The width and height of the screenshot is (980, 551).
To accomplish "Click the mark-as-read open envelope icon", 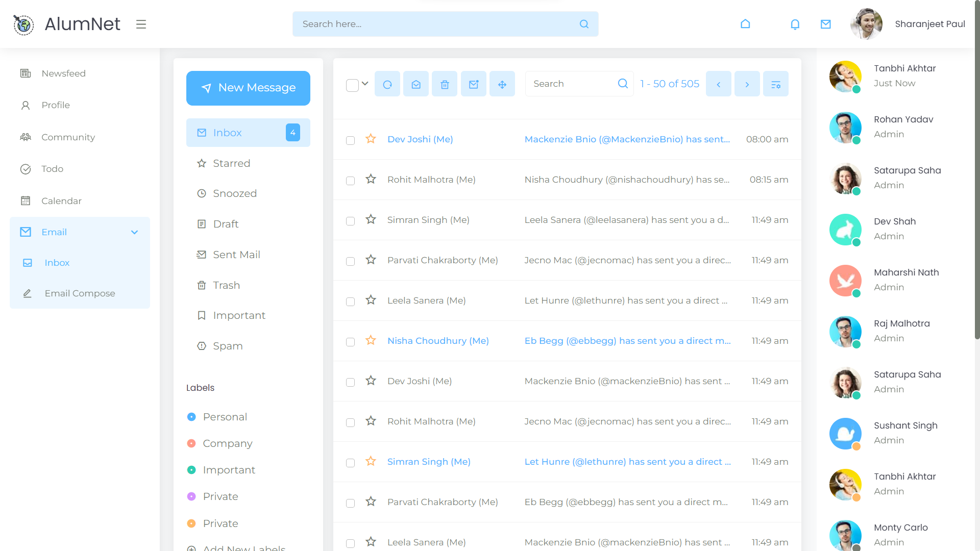I will [416, 84].
